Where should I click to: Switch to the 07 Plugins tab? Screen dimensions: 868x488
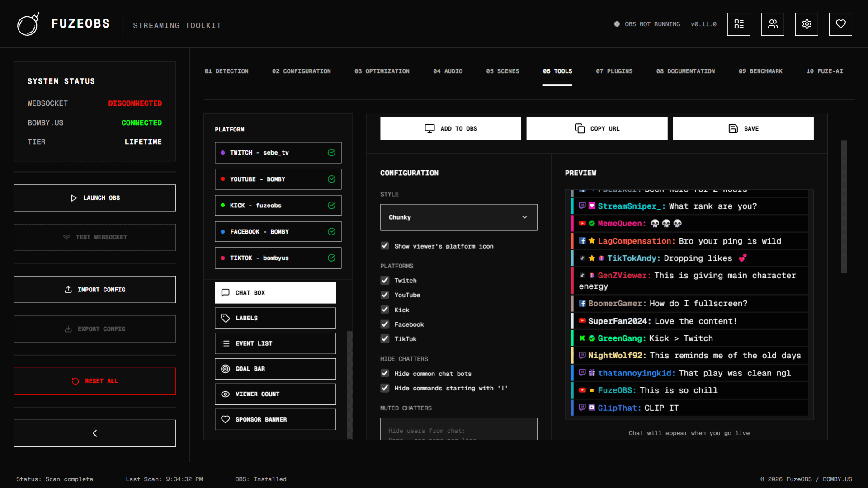(x=614, y=71)
